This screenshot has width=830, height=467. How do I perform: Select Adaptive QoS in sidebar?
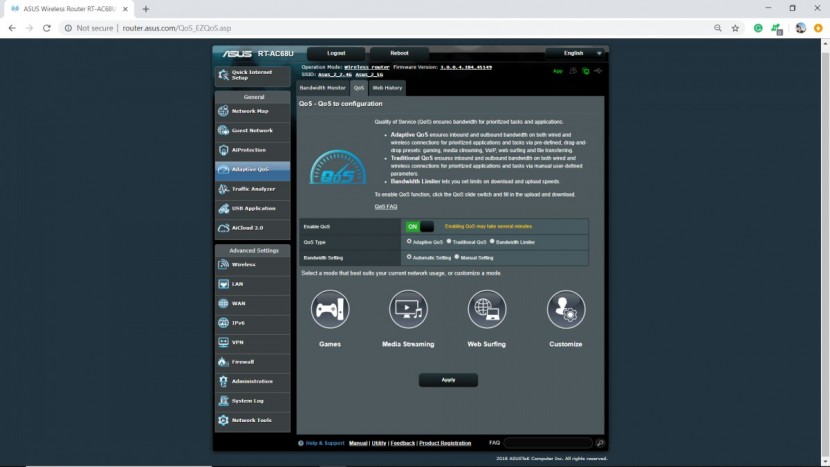pos(252,169)
